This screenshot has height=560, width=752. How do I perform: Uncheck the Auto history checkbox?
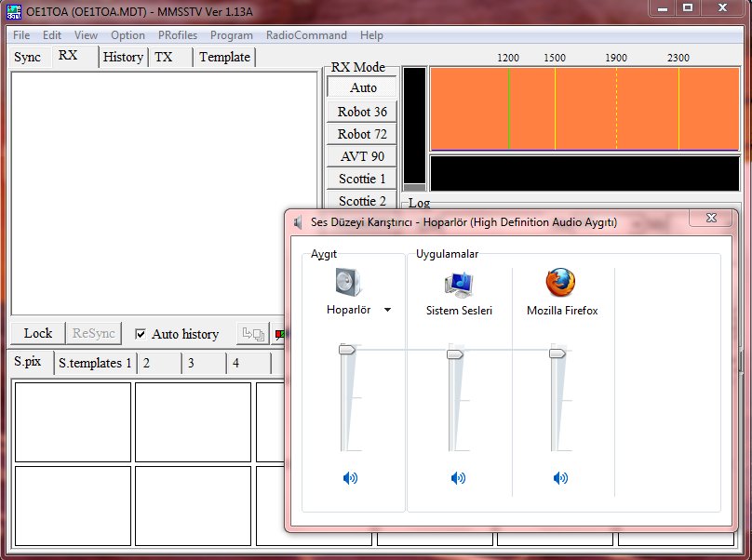click(x=141, y=334)
